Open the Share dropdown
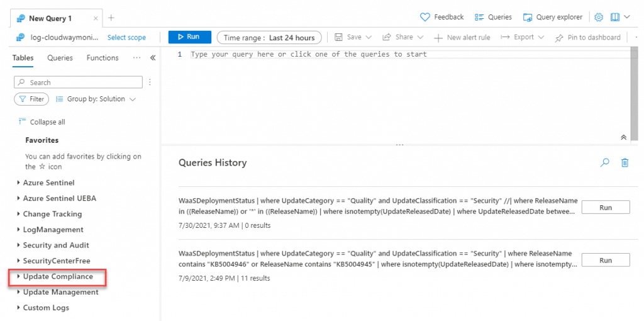 [x=402, y=37]
